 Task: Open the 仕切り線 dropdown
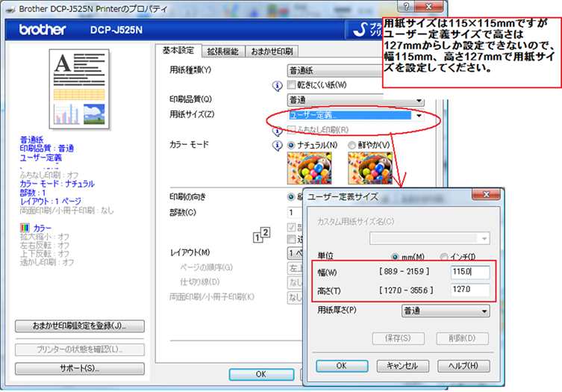[x=296, y=282]
